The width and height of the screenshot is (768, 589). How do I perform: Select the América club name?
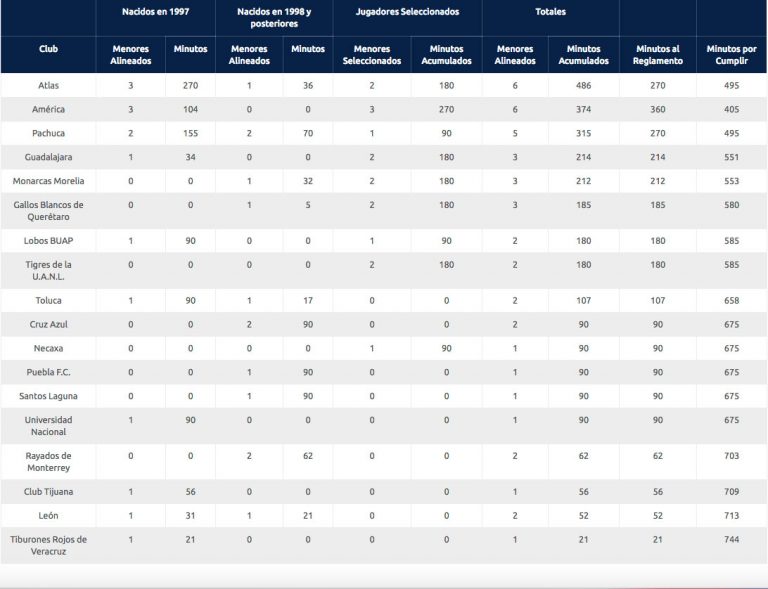click(48, 109)
